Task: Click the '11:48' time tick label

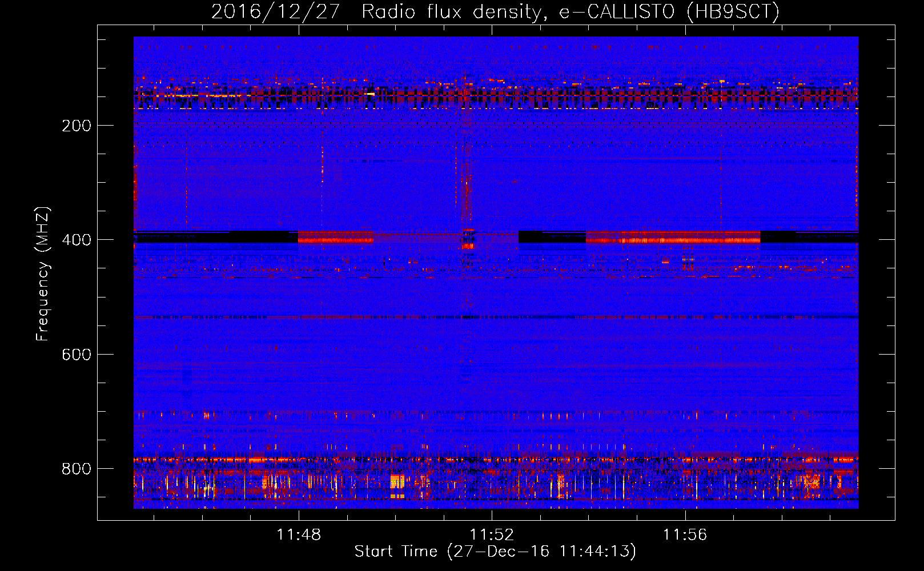Action: click(x=299, y=535)
